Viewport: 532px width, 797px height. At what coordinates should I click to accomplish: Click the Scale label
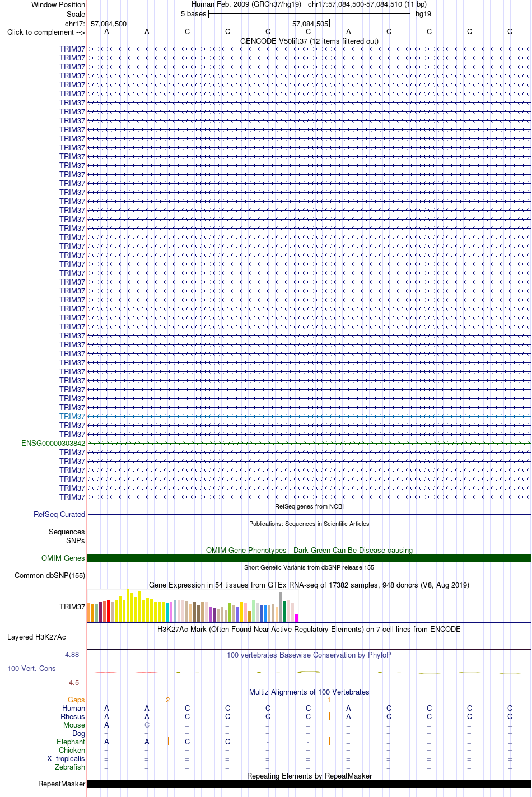(76, 14)
